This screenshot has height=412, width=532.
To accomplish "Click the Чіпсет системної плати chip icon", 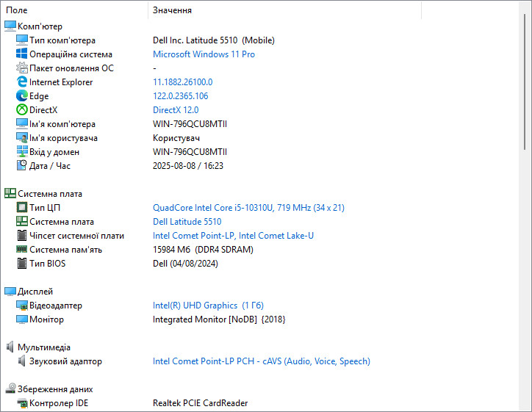I will [x=22, y=235].
